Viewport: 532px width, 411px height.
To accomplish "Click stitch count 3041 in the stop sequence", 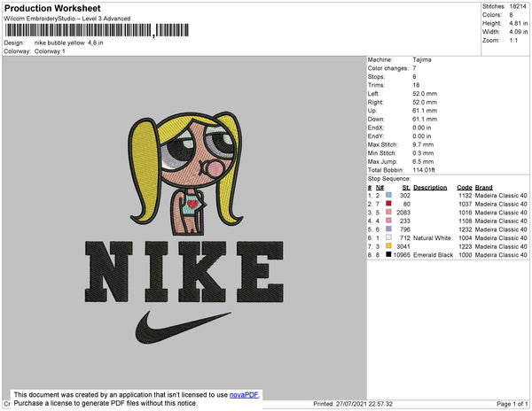I will click(403, 246).
